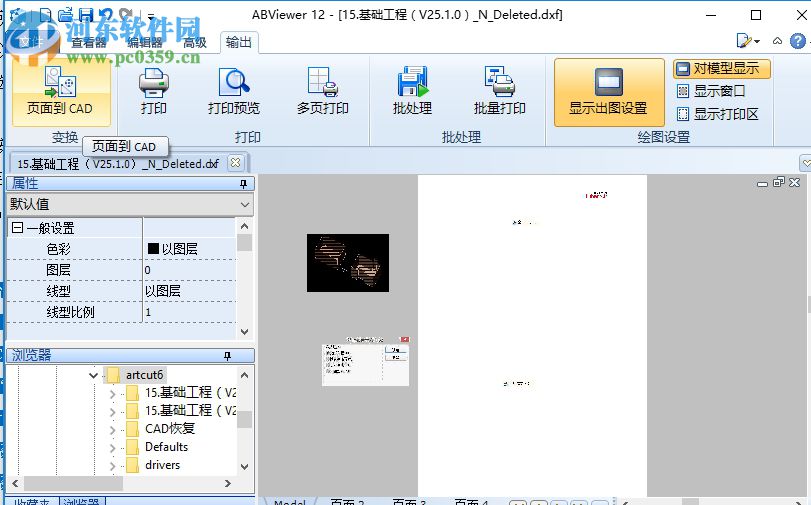Click 显示窗口 show window option

coord(711,91)
